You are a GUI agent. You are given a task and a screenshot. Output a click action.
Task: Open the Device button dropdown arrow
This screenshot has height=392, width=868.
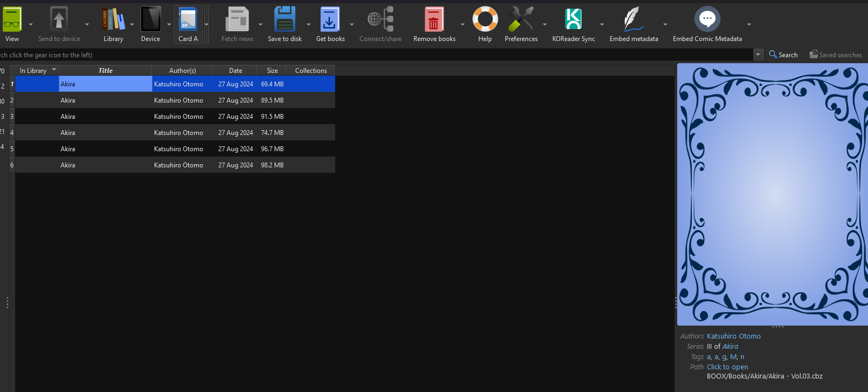169,24
